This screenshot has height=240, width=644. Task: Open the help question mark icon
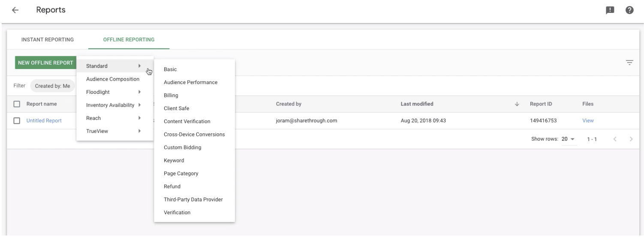pos(630,10)
